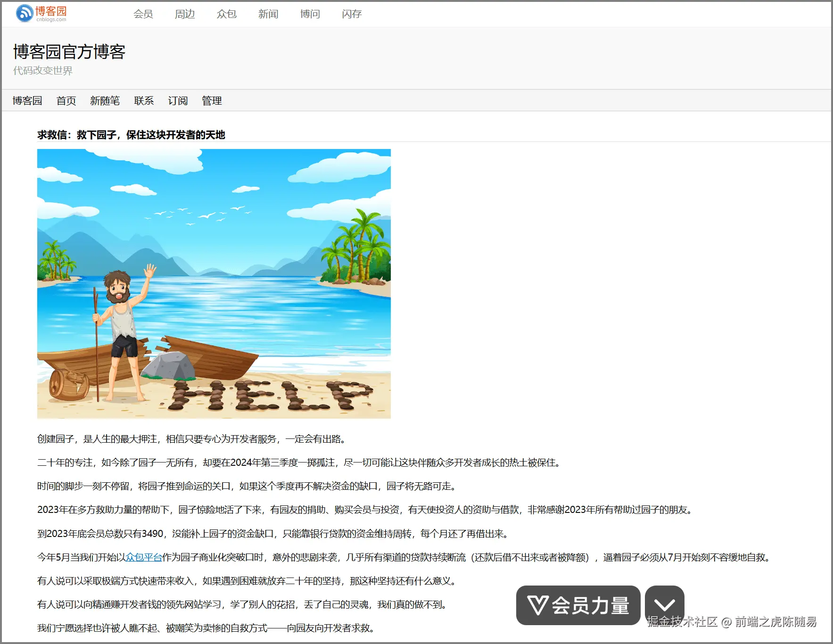Screen dimensions: 833x644
Task: Open the 管理 menu item
Action: click(x=212, y=100)
